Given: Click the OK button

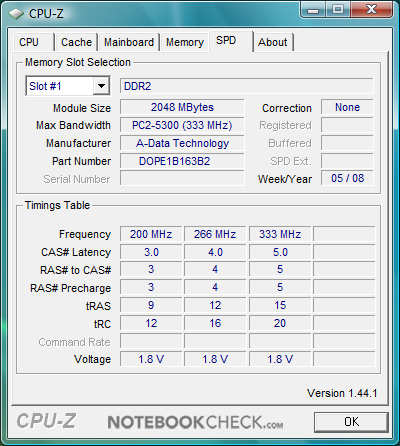Looking at the screenshot, I should click(351, 422).
